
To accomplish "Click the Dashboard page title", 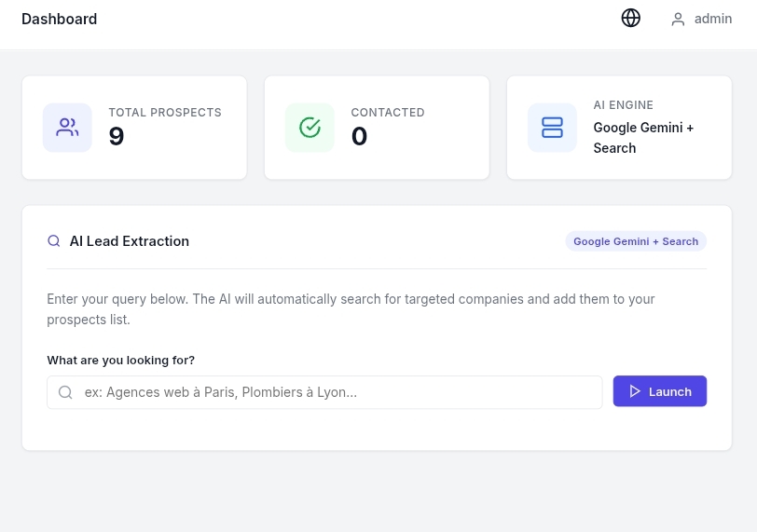I will 60,19.
